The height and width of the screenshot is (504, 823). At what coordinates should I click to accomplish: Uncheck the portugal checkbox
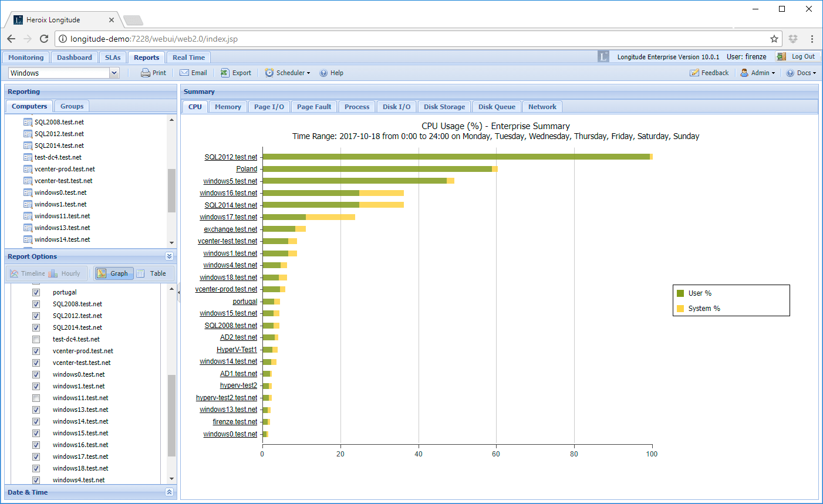[x=36, y=292]
